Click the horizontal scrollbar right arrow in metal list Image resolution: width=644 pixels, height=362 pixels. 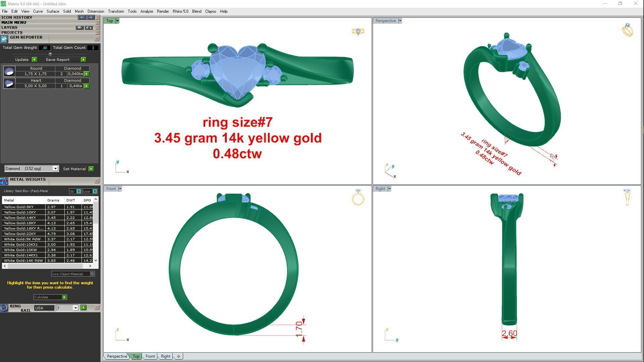90,266
